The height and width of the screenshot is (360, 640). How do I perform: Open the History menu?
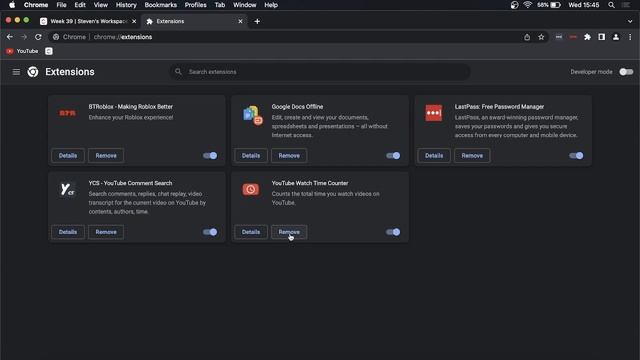(x=126, y=5)
